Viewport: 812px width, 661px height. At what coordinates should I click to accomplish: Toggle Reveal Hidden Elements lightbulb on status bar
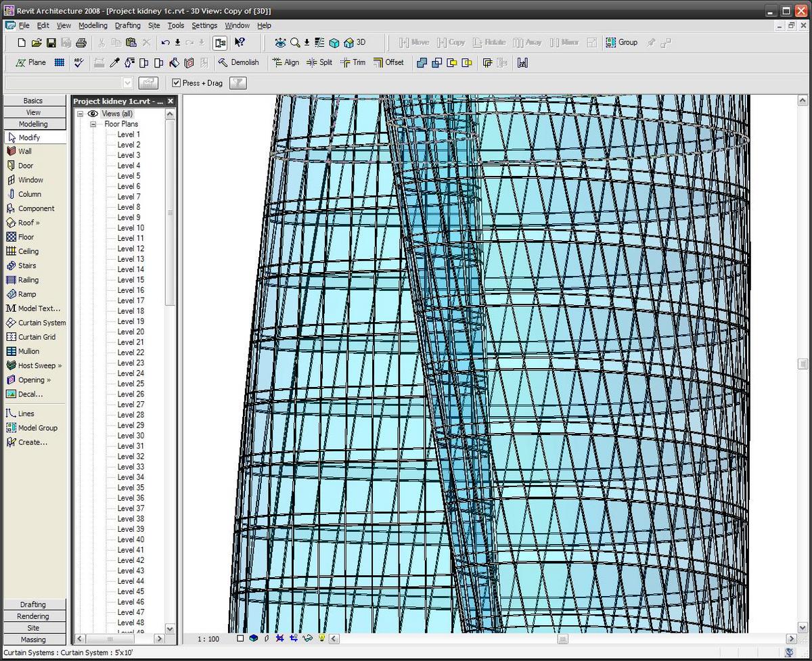coord(321,638)
